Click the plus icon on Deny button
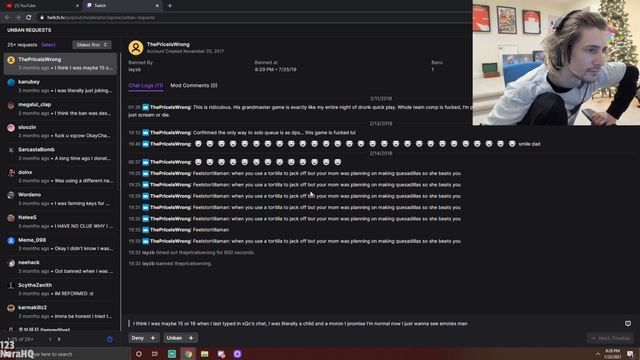This screenshot has width=640, height=360. coord(153,338)
